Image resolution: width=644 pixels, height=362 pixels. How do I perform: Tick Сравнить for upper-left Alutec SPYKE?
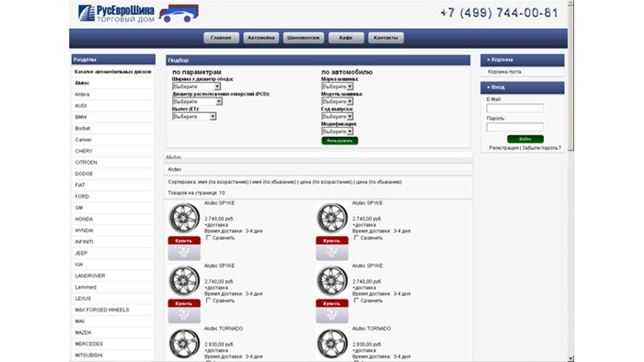coord(208,238)
